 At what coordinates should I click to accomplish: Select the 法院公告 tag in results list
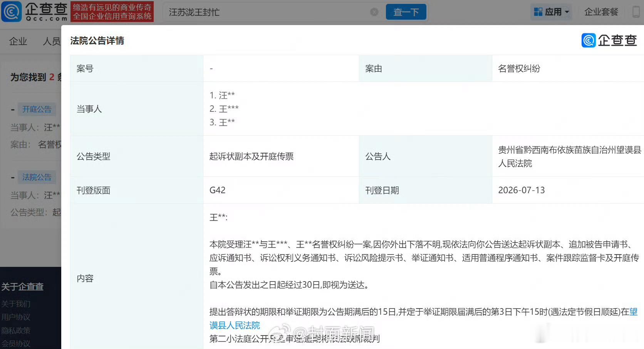tap(37, 177)
